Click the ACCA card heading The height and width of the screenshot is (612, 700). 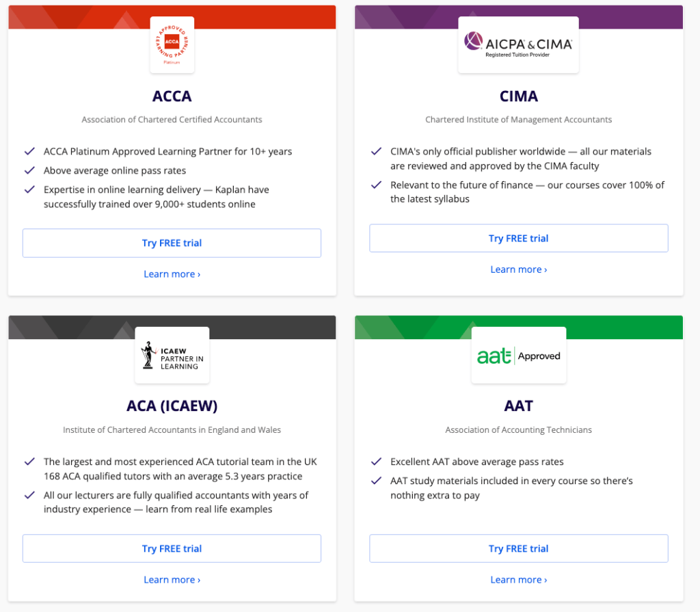click(x=172, y=96)
